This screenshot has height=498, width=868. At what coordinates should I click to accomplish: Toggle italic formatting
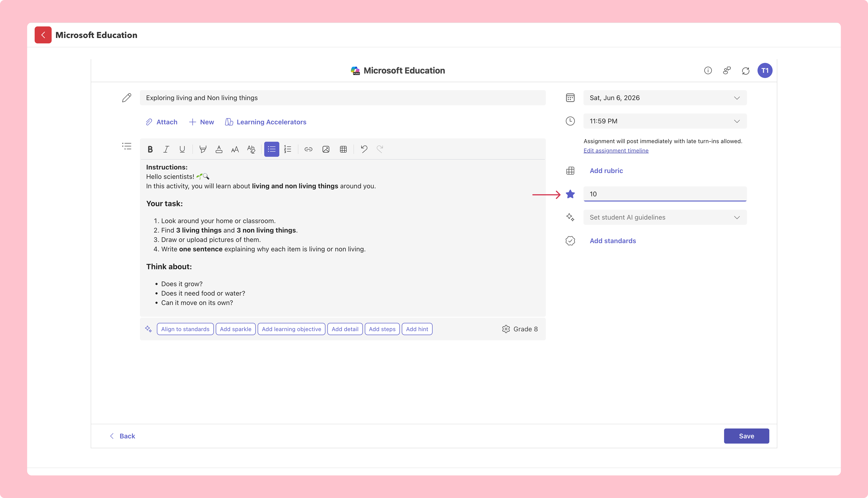click(166, 149)
